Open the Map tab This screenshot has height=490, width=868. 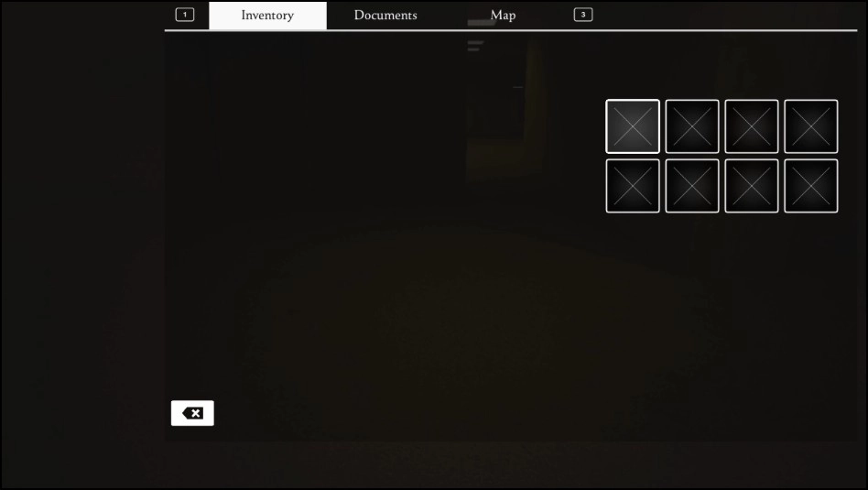tap(503, 16)
